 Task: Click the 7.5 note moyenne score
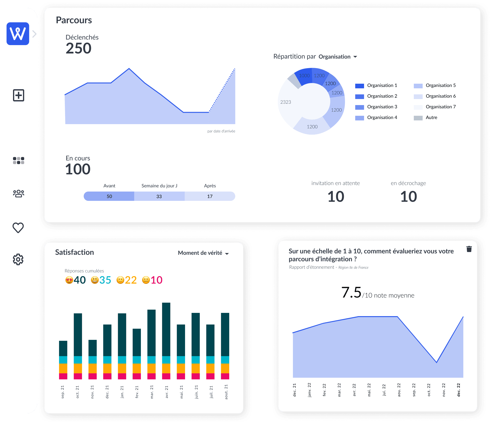pyautogui.click(x=351, y=292)
